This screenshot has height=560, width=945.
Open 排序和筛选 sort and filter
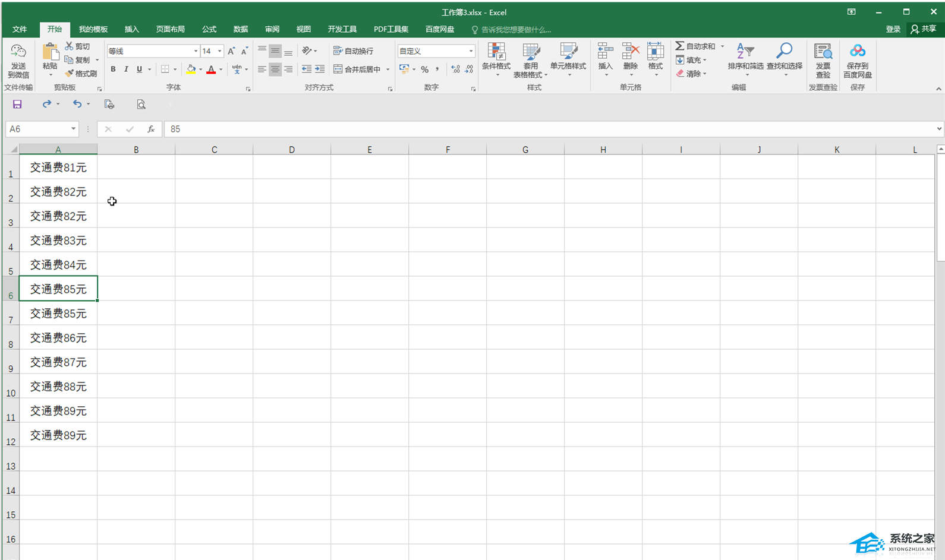[x=745, y=59]
